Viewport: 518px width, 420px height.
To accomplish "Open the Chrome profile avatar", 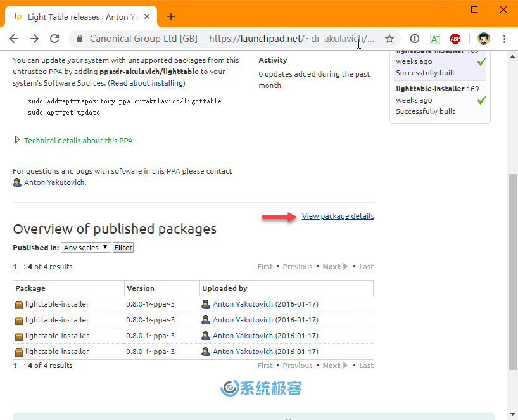I will 484,39.
